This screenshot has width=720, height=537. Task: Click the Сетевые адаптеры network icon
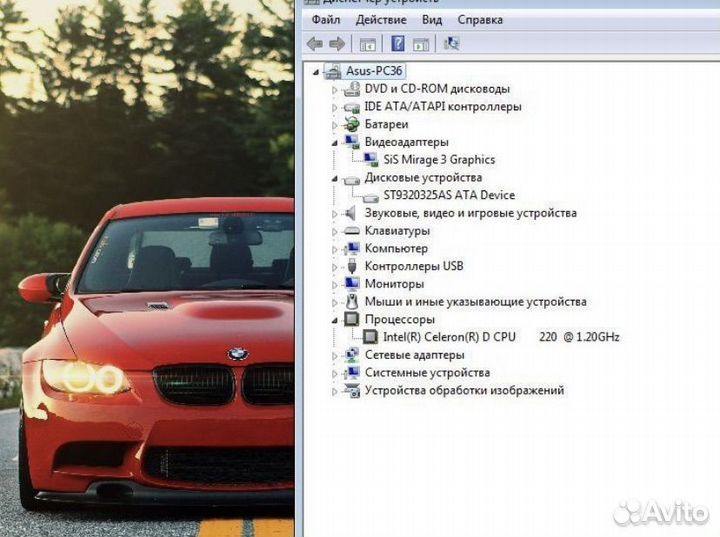pos(352,355)
